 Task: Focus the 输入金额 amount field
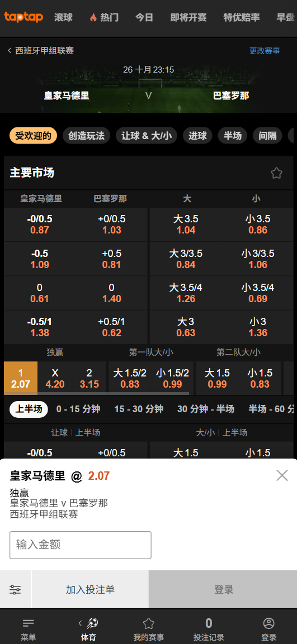pos(81,545)
